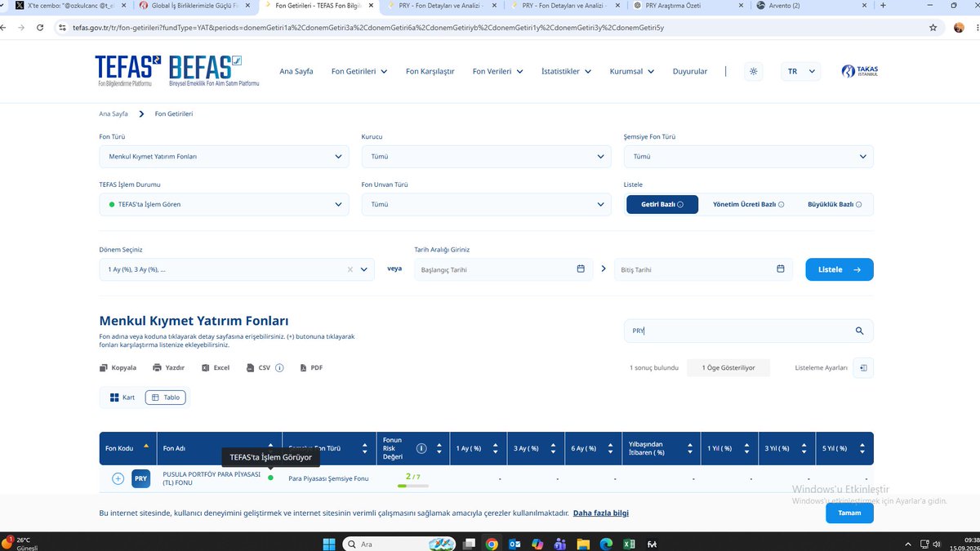Open Kurucu dropdown
The height and width of the screenshot is (551, 980).
[x=486, y=156]
